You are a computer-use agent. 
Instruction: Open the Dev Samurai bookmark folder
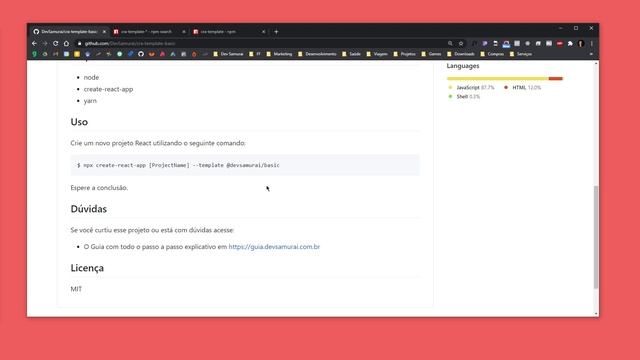[228, 54]
